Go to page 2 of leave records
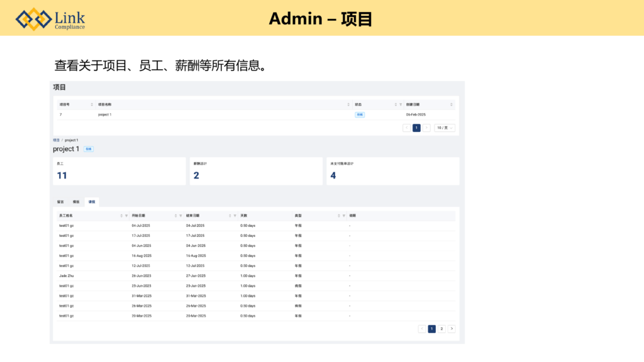Viewport: 644px width, 362px height. point(441,329)
